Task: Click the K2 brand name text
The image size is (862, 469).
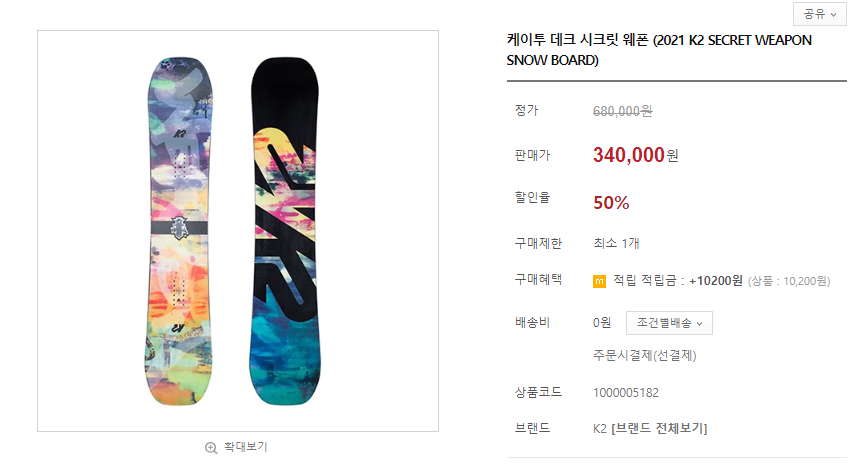Action: (x=600, y=428)
